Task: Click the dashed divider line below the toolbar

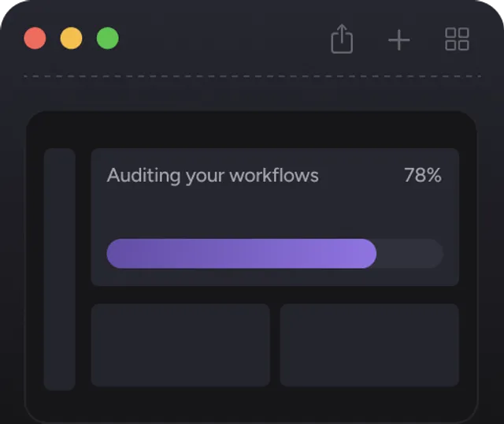Action: click(252, 76)
